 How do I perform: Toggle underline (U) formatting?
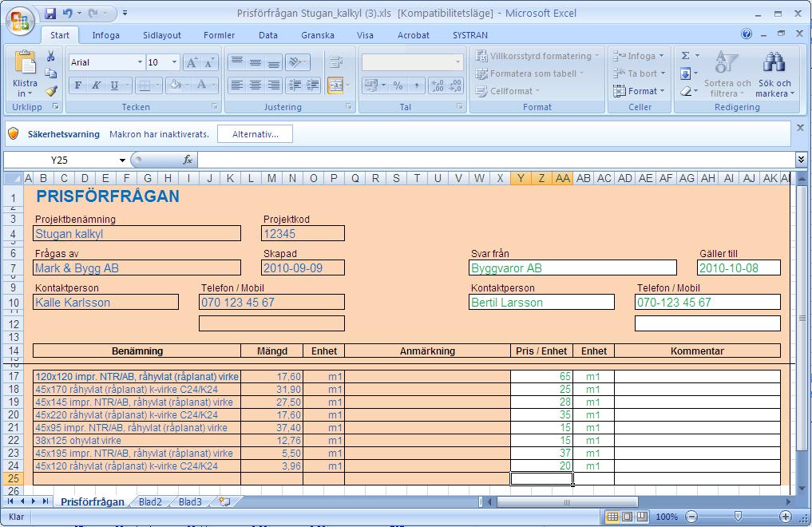[x=114, y=85]
